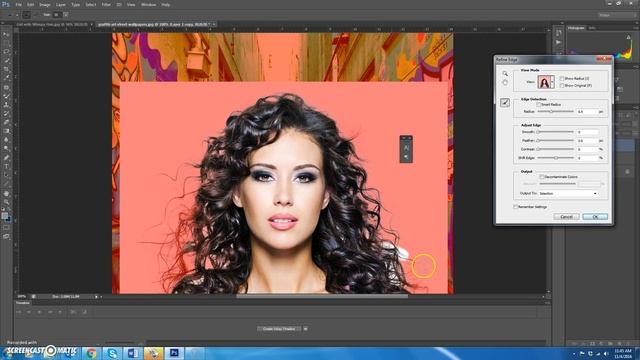This screenshot has height=360, width=640.
Task: Open Microsoft Word from the taskbar
Action: coord(133,353)
